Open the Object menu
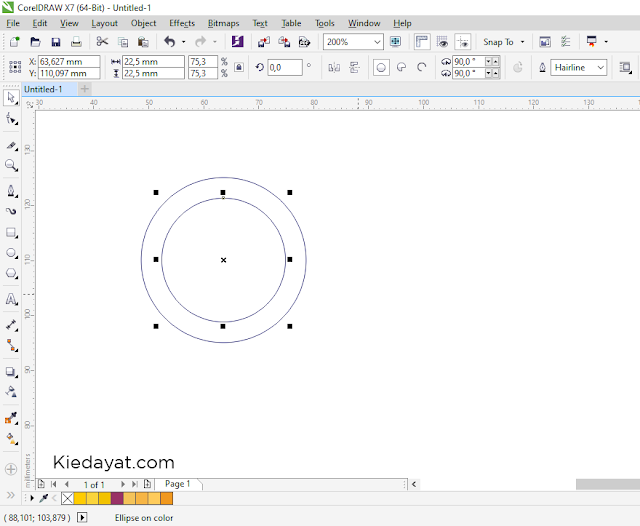This screenshot has width=640, height=526. point(143,23)
